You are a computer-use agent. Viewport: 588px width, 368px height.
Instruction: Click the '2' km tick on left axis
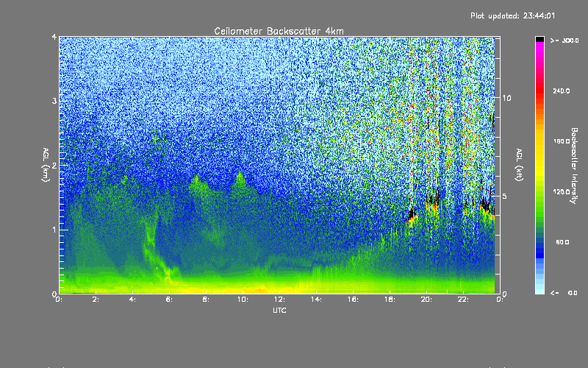pos(54,165)
